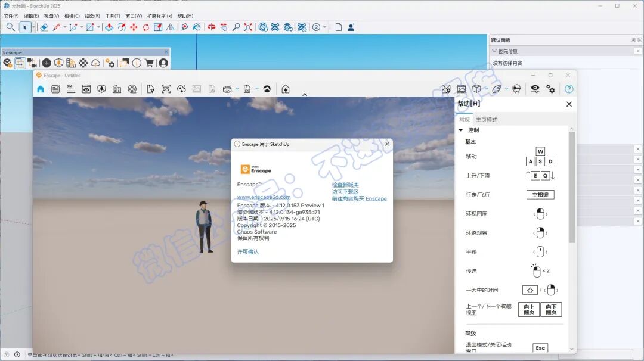Viewport: 644px width, 361px height.
Task: Click the Screenshot capture icon
Action: pos(166,89)
